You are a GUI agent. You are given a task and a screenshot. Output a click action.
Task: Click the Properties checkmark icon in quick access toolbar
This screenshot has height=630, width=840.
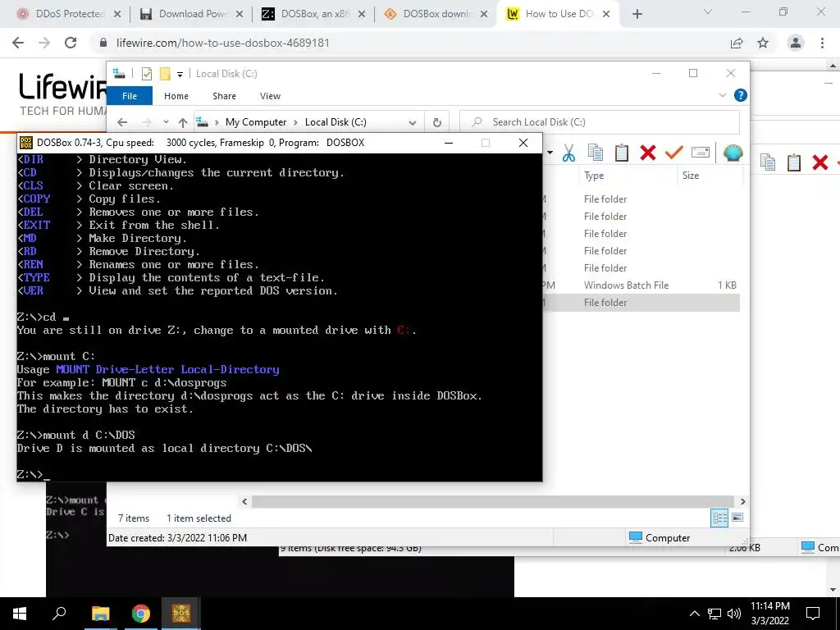(146, 74)
